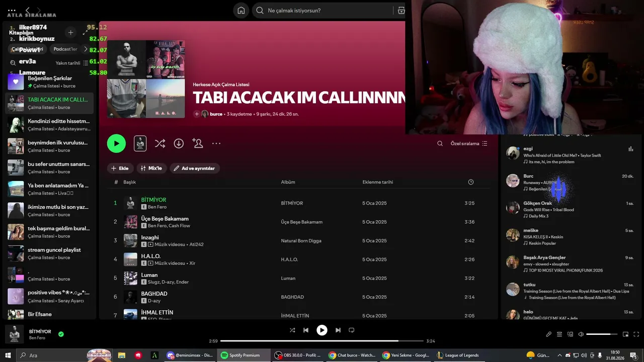
Task: Click the Luman track cover thumbnail
Action: tap(130, 278)
